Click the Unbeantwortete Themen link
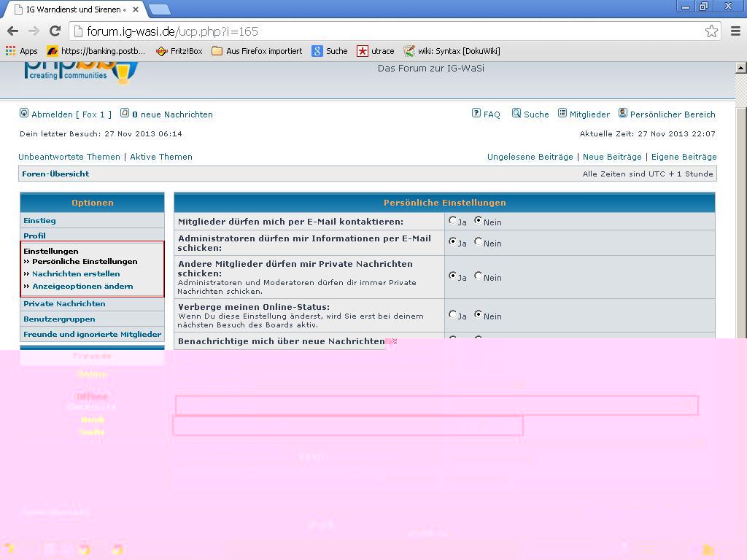The height and width of the screenshot is (560, 747). tap(69, 157)
